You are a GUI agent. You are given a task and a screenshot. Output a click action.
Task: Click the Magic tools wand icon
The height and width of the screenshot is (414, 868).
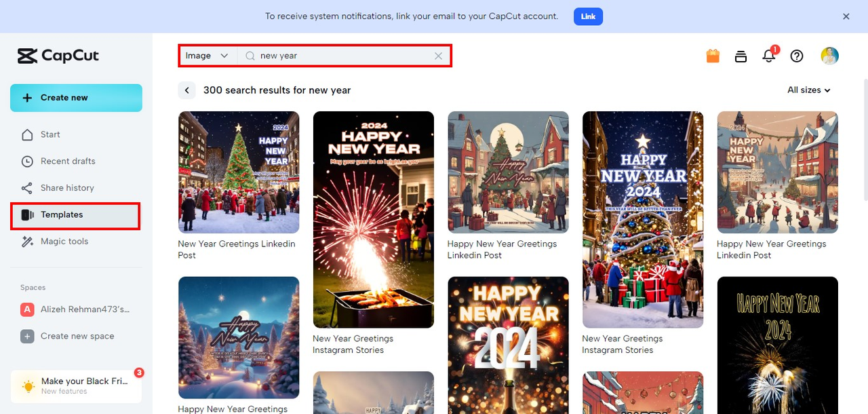(x=27, y=242)
